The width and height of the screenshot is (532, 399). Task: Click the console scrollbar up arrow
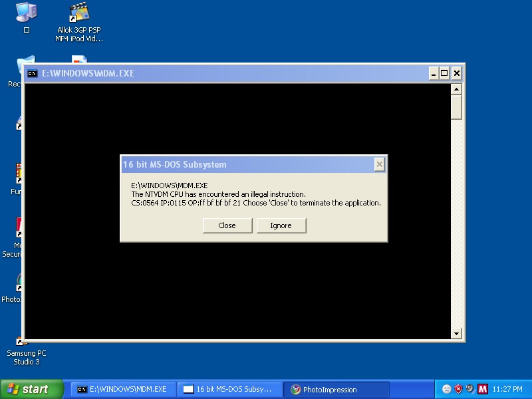click(456, 89)
